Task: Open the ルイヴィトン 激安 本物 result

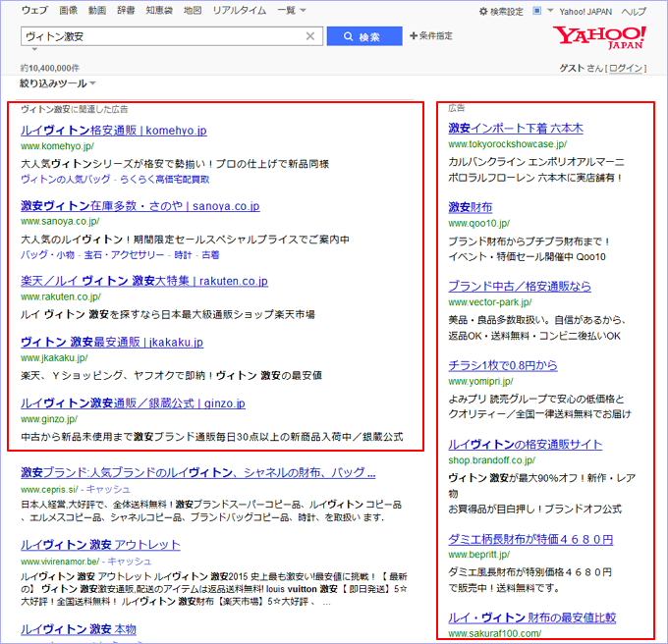Action: (79, 629)
